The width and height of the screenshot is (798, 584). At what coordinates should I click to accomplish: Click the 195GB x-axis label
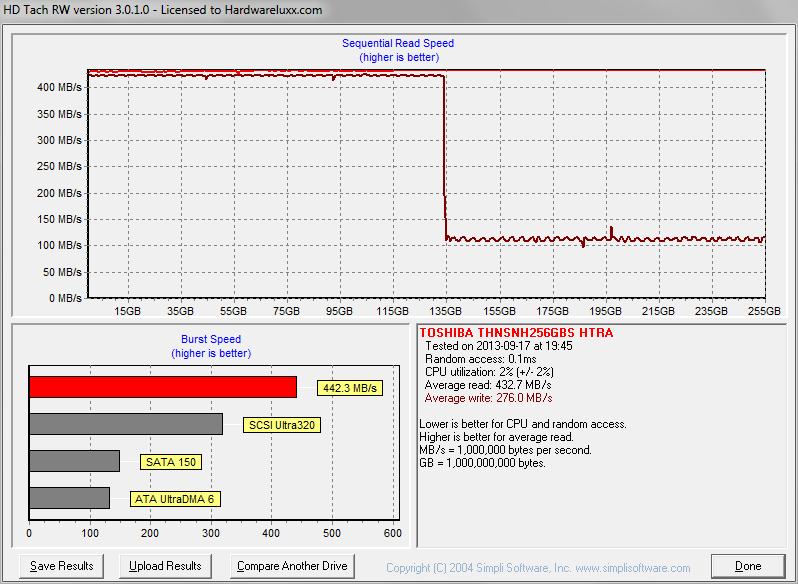point(605,311)
